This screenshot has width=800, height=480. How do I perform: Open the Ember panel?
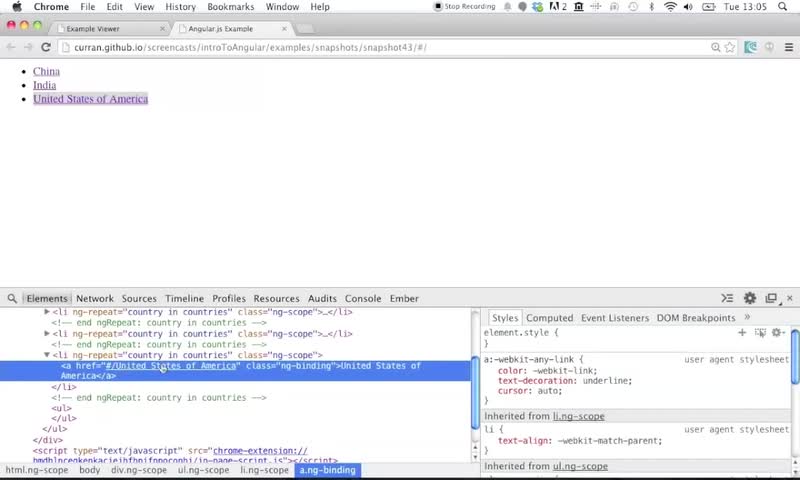pos(404,298)
